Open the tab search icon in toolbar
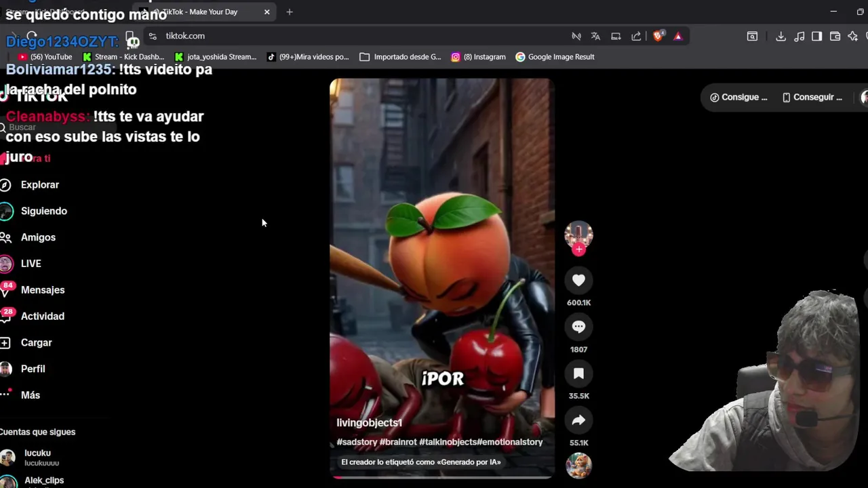The width and height of the screenshot is (868, 488). tap(752, 37)
